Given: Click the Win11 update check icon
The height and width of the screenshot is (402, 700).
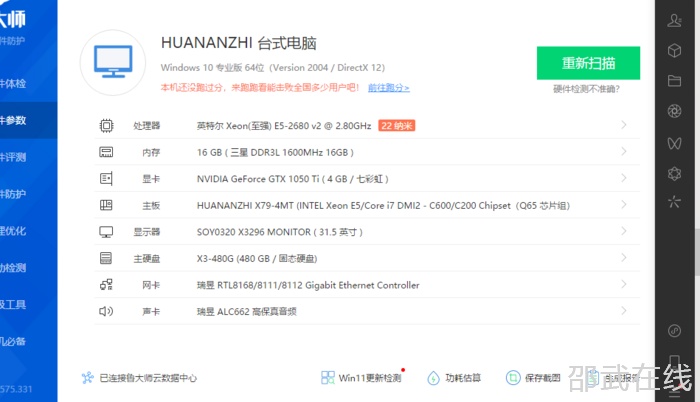Looking at the screenshot, I should coord(328,378).
